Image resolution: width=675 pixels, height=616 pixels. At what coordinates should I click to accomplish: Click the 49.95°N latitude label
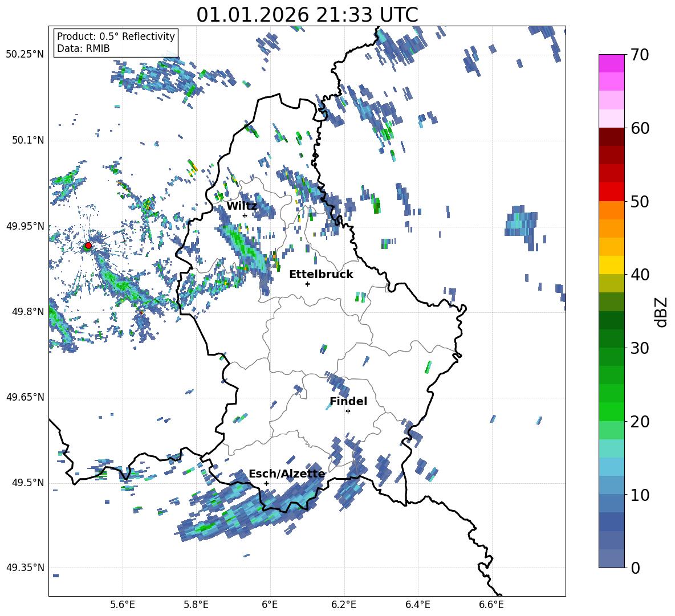click(x=25, y=226)
